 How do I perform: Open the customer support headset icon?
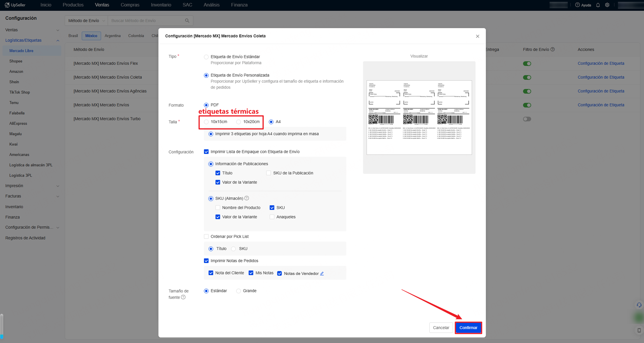click(639, 305)
